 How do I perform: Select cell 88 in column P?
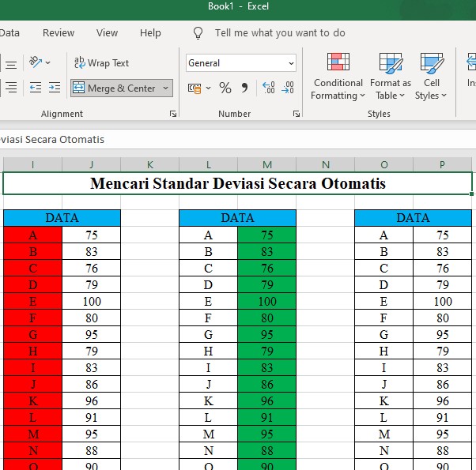(442, 450)
